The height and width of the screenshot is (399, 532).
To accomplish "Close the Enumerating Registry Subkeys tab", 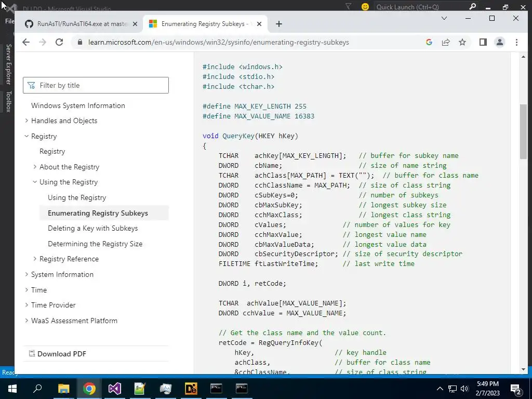I will 259,24.
